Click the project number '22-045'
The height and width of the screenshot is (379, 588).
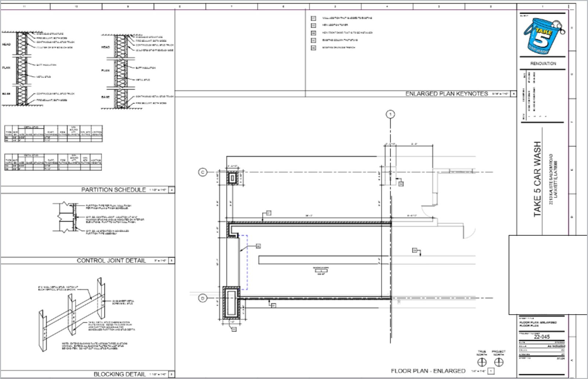click(542, 337)
